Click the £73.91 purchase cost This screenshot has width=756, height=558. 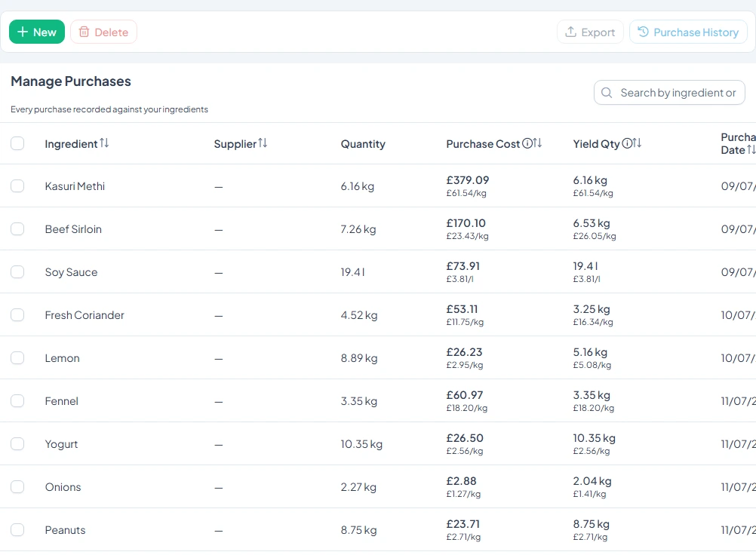point(463,266)
